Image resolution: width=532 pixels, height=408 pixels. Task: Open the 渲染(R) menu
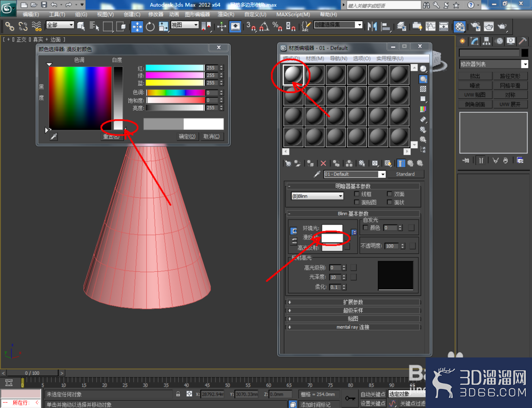tap(226, 14)
